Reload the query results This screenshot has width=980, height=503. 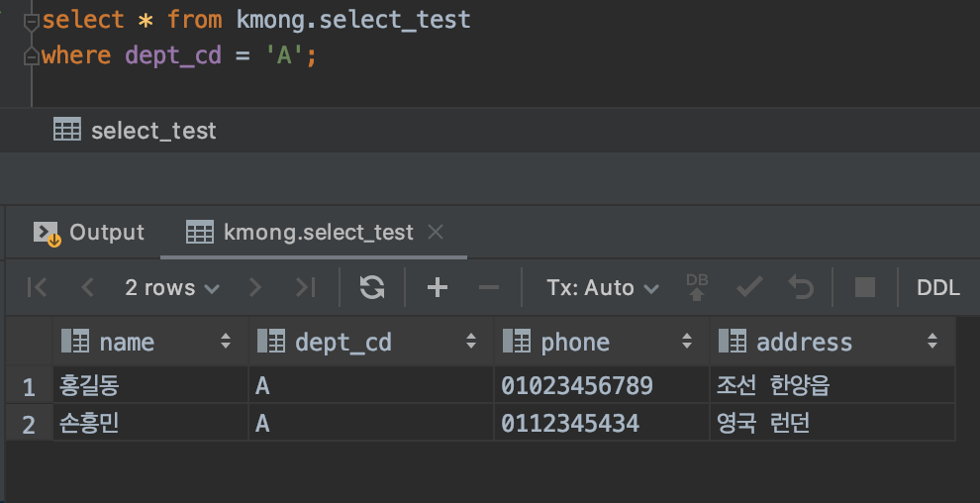point(372,287)
